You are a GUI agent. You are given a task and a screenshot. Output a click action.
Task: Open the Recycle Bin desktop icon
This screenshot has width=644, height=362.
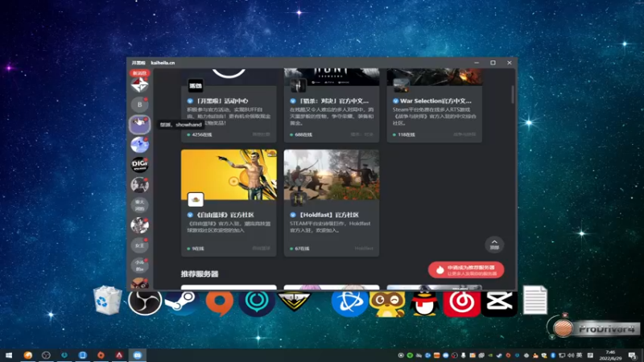[108, 300]
